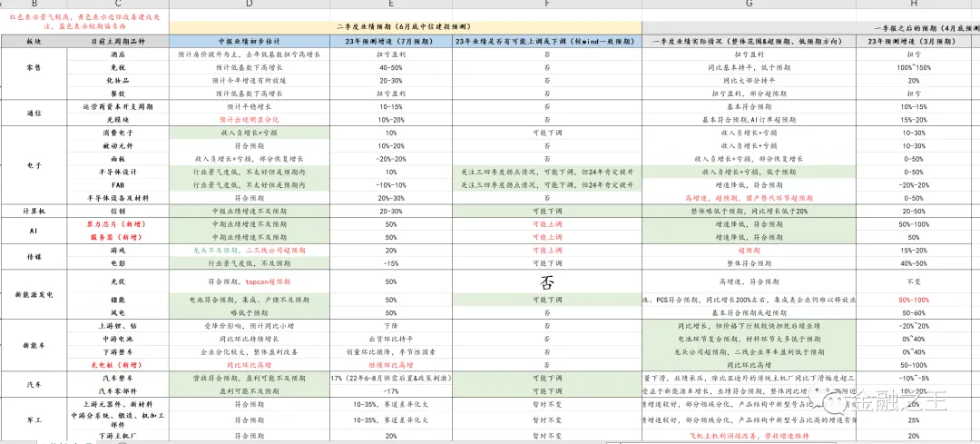Click the 中报业绩初步估计 header cell
980x444 pixels.
click(249, 41)
